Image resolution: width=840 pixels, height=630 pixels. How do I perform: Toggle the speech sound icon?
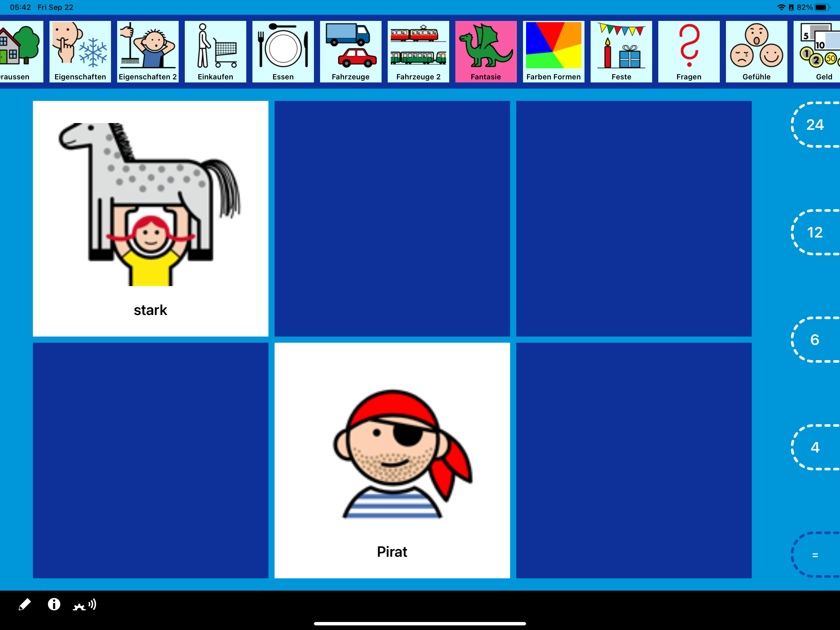point(85,605)
